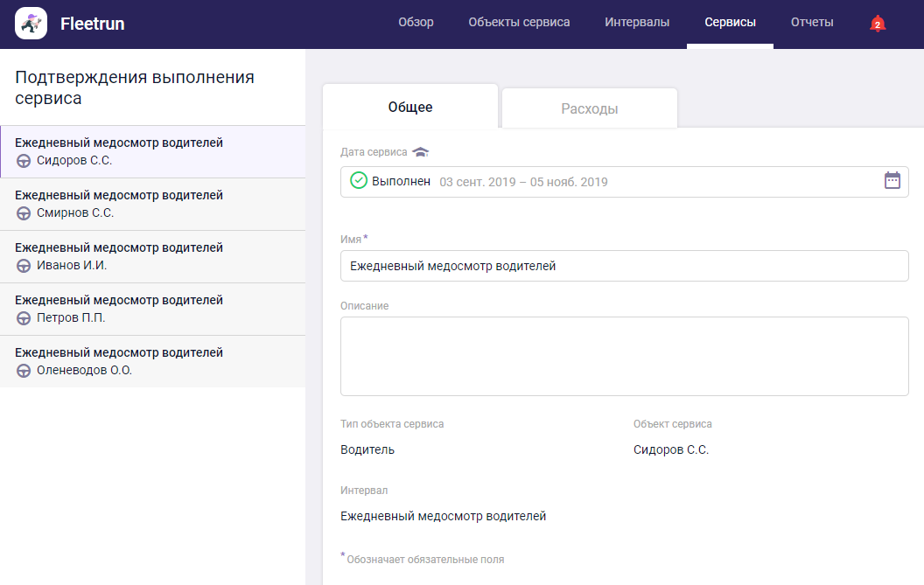Click steering wheel icon beside Смирнов С.С.
This screenshot has height=585, width=924.
point(24,213)
